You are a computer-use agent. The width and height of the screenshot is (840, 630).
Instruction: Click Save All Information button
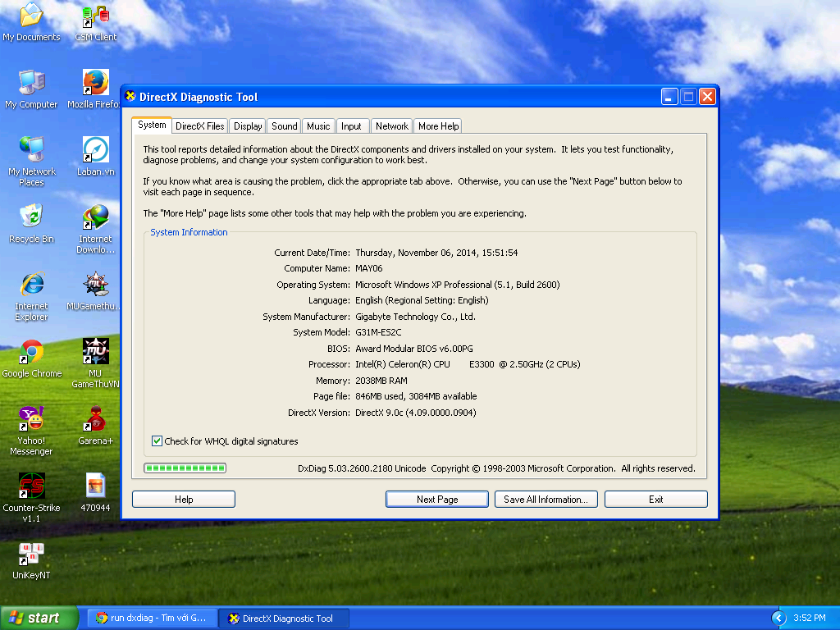546,500
